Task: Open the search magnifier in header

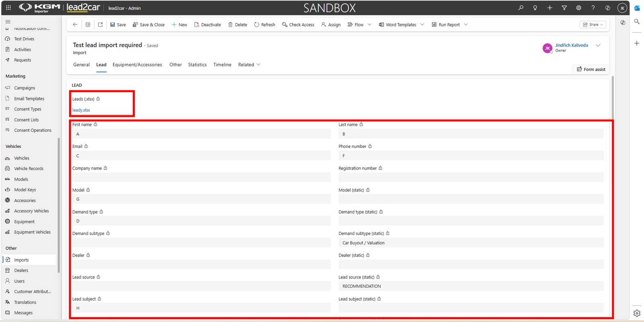Action: 521,8
